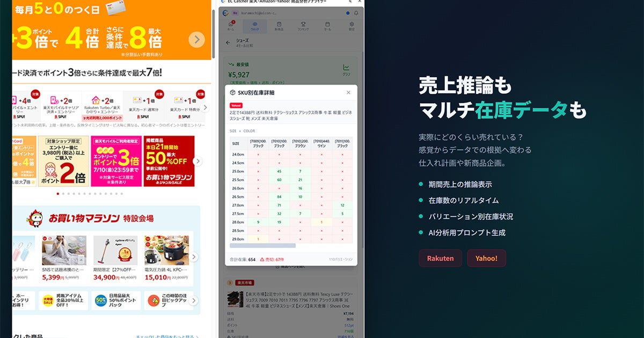Advance the top banner with the right chevron
This screenshot has width=644, height=338.
coord(197,39)
